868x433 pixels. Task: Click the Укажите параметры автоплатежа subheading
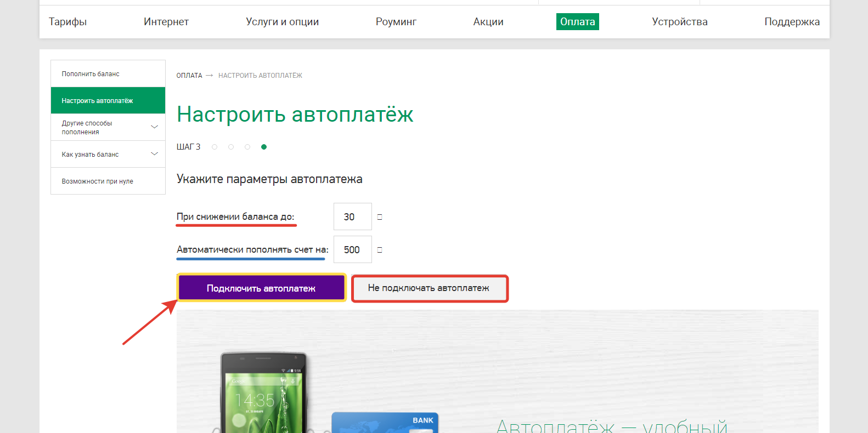[x=269, y=179]
